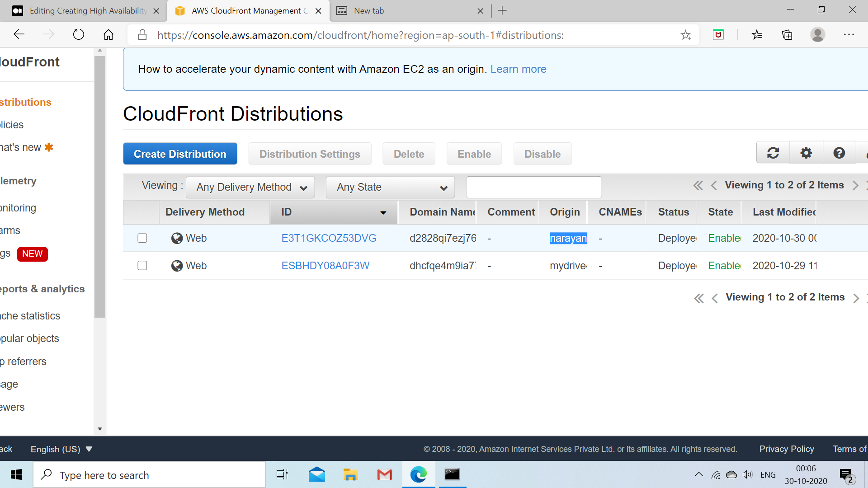Open the terminal window from the taskbar
The width and height of the screenshot is (868, 488).
[x=452, y=475]
